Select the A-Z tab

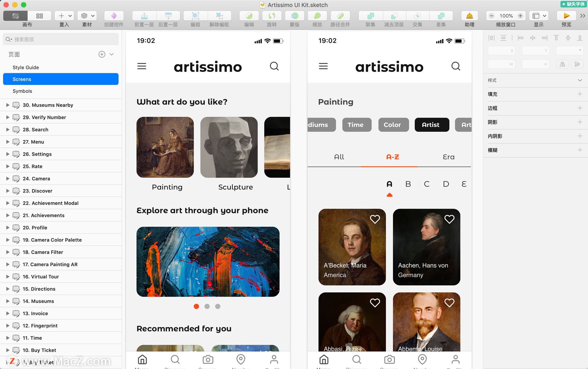point(393,157)
